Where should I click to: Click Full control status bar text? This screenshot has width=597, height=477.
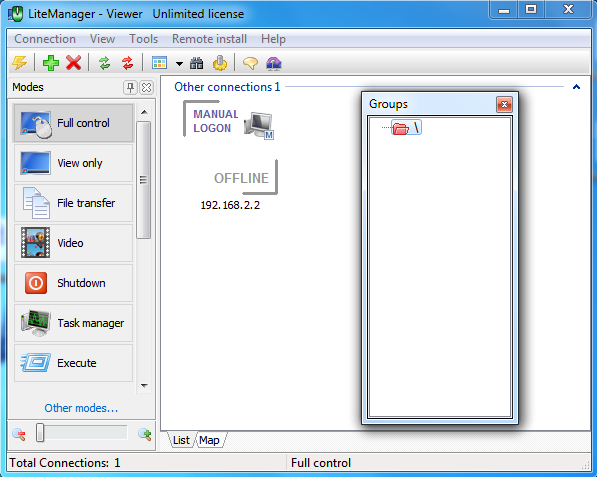321,463
